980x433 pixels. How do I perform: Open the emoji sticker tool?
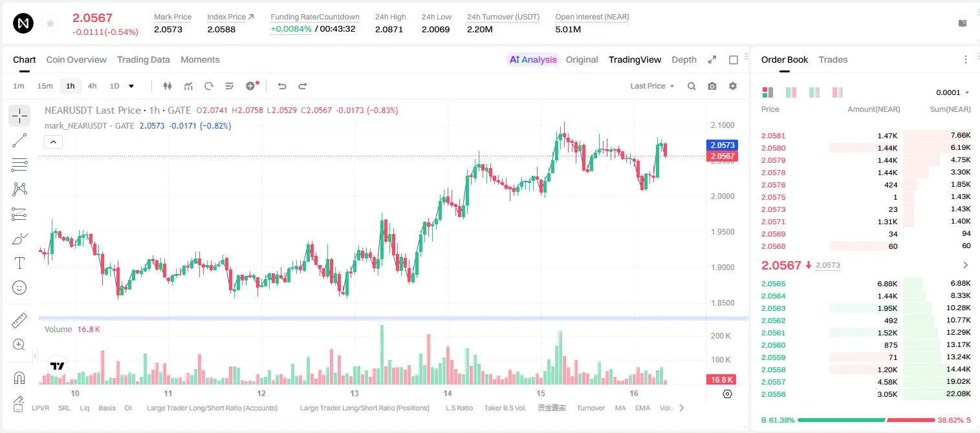point(19,288)
